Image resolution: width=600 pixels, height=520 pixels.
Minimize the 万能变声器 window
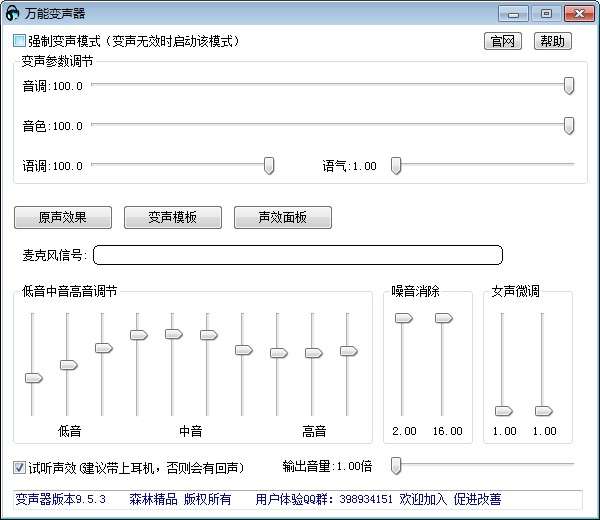(x=514, y=14)
